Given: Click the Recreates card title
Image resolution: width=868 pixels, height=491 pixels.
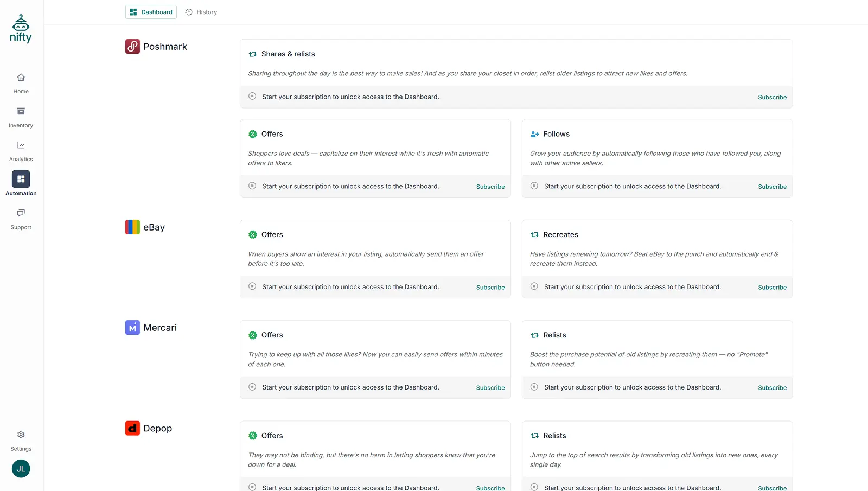Looking at the screenshot, I should [x=560, y=235].
